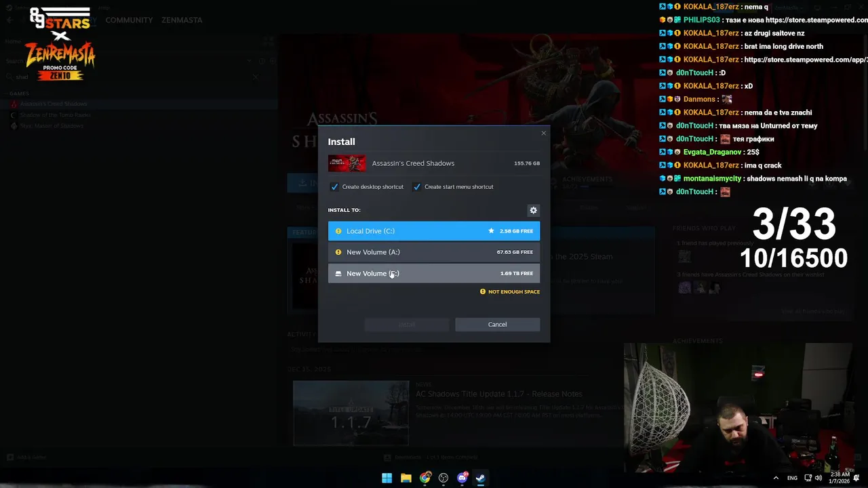Viewport: 868px width, 488px height.
Task: Select New Volume (A:) as install location
Action: click(x=434, y=252)
